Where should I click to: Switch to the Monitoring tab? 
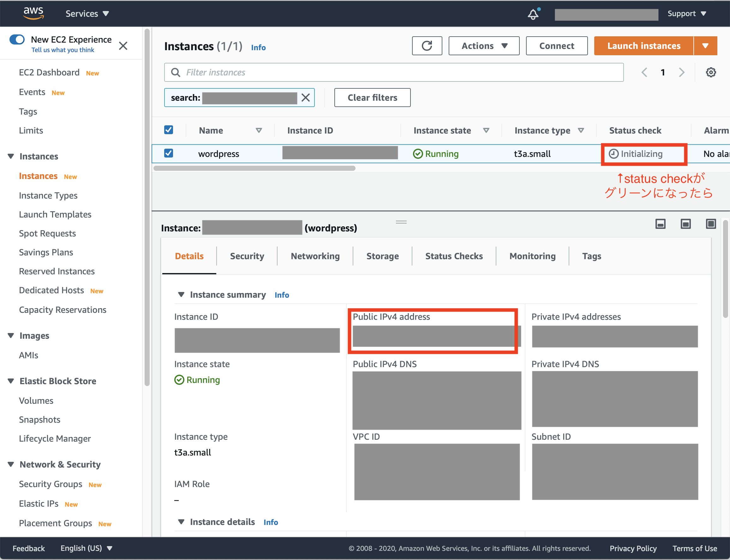533,256
